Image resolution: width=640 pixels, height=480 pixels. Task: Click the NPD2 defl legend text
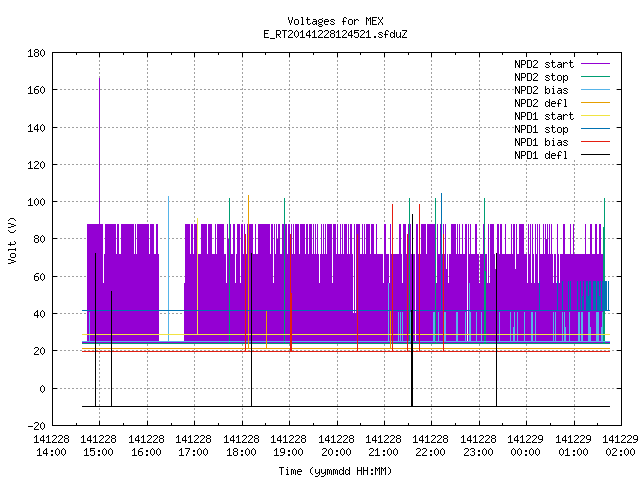[x=541, y=103]
